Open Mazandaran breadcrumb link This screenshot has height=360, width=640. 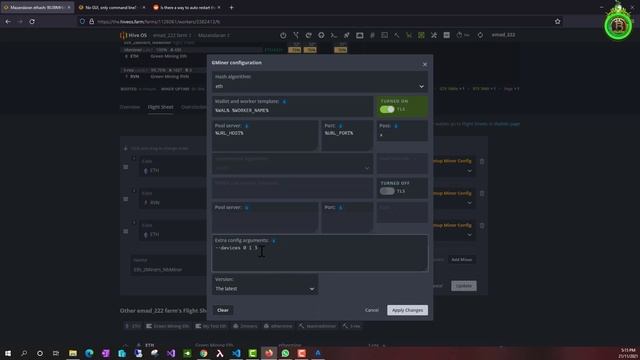213,36
